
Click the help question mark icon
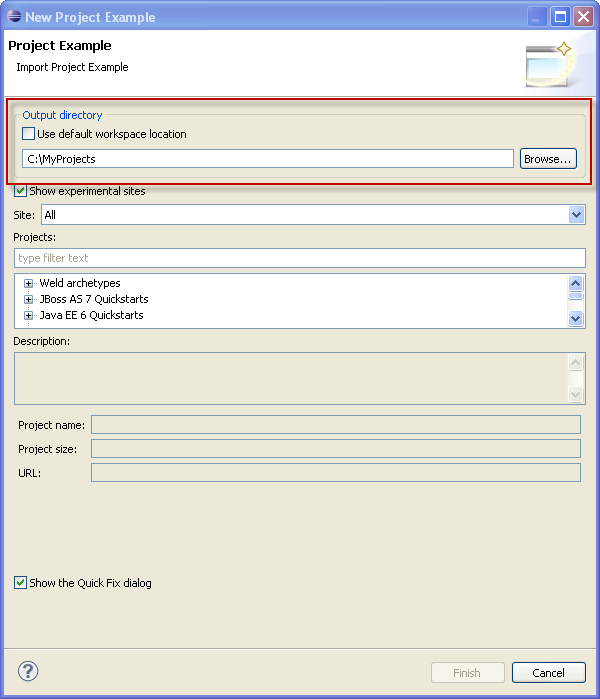click(x=28, y=672)
